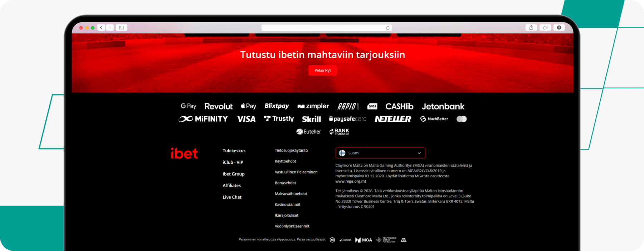Click the Finnish flag in language selector

pos(342,153)
